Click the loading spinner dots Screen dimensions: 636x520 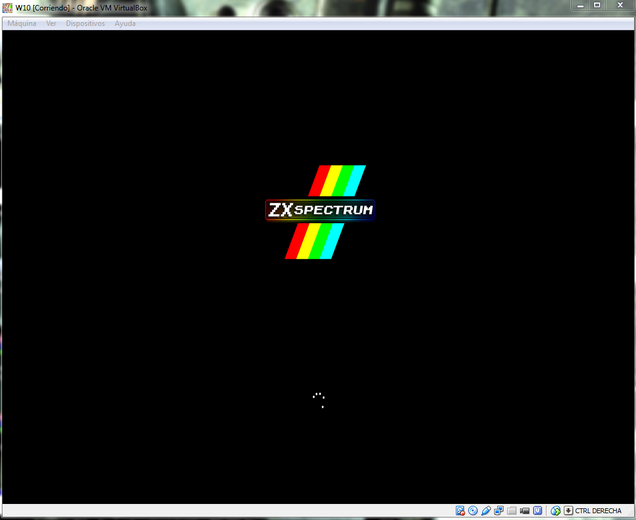(319, 400)
